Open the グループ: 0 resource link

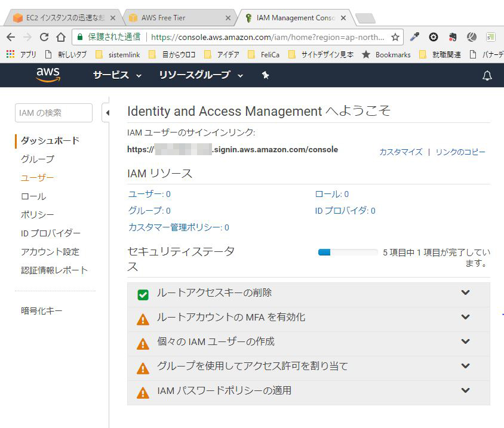pyautogui.click(x=149, y=211)
